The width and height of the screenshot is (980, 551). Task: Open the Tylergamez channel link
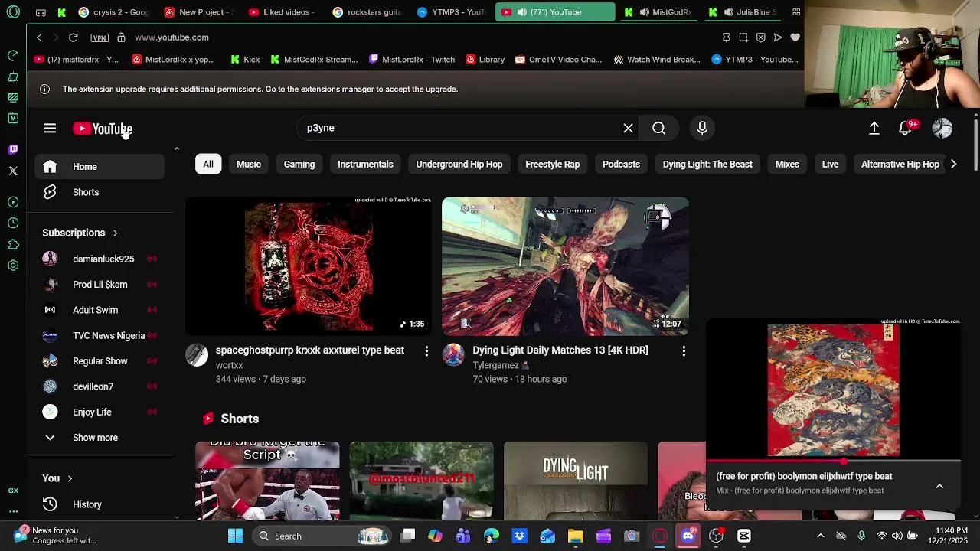click(x=495, y=366)
